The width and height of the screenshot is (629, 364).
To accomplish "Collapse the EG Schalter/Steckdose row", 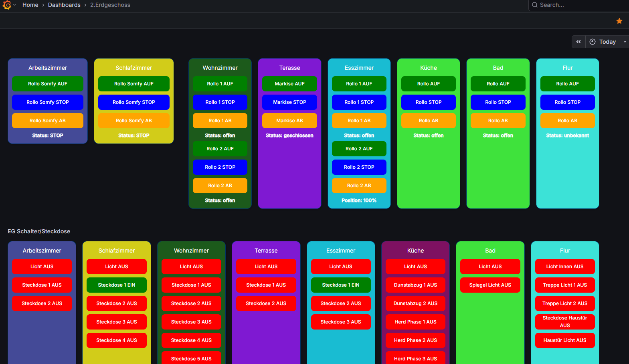I will point(39,231).
